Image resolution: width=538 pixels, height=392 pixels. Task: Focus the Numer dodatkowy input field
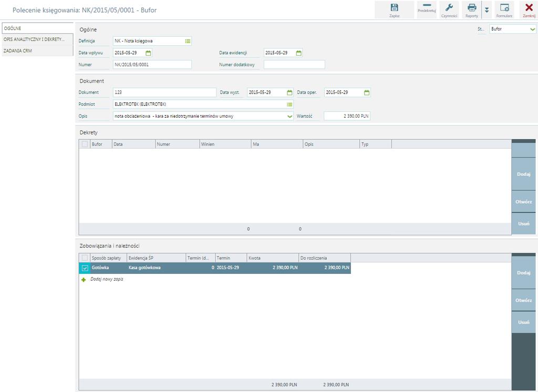coord(294,65)
